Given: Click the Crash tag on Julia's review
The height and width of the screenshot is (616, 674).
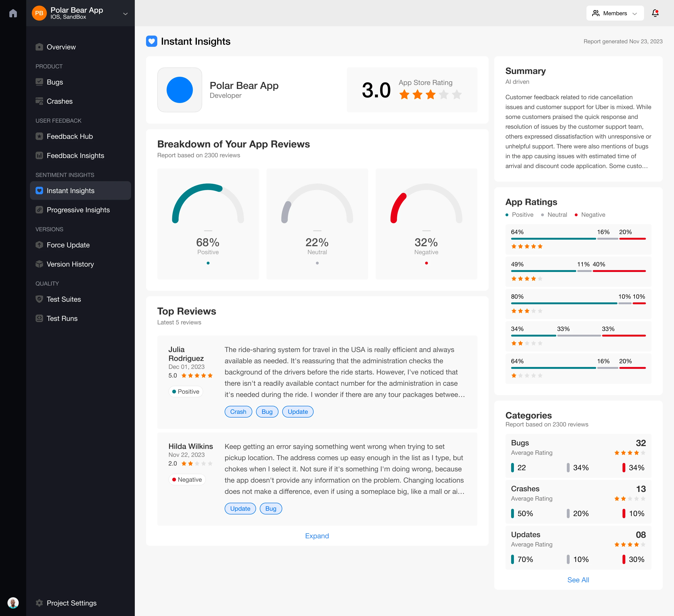Looking at the screenshot, I should point(238,412).
